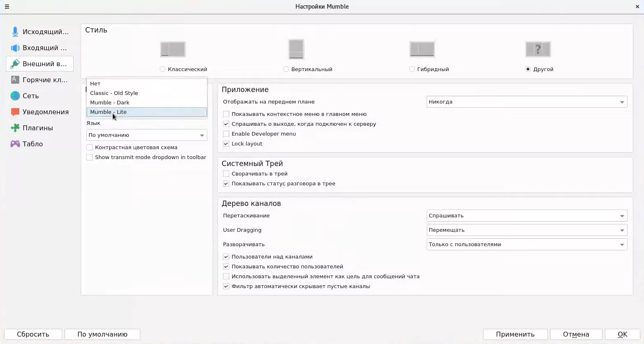Click the Применить button

pyautogui.click(x=515, y=334)
